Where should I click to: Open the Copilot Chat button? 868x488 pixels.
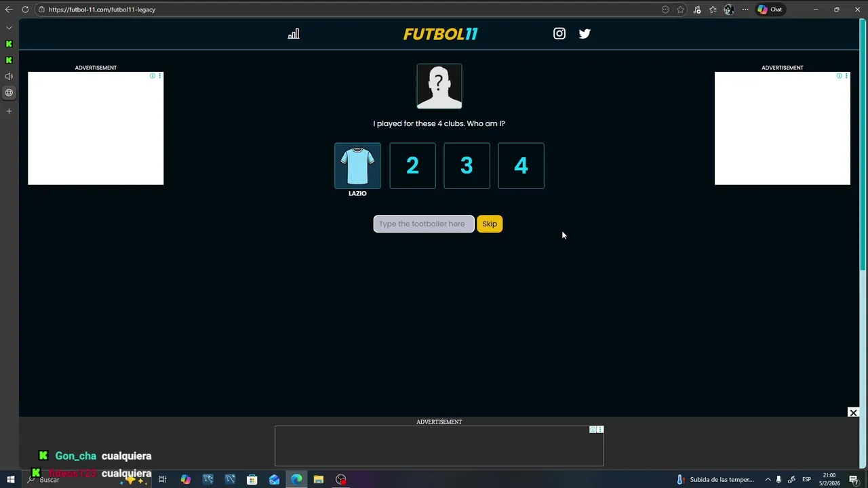click(x=770, y=9)
